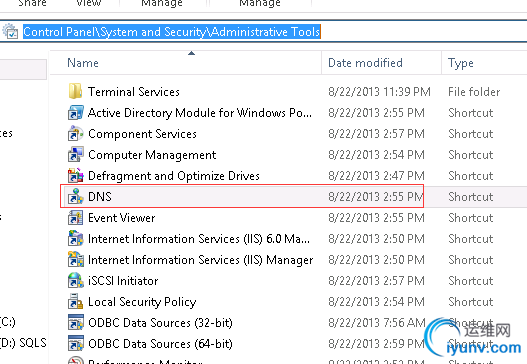Click the address bar control panel icon
The width and height of the screenshot is (527, 364).
10,32
